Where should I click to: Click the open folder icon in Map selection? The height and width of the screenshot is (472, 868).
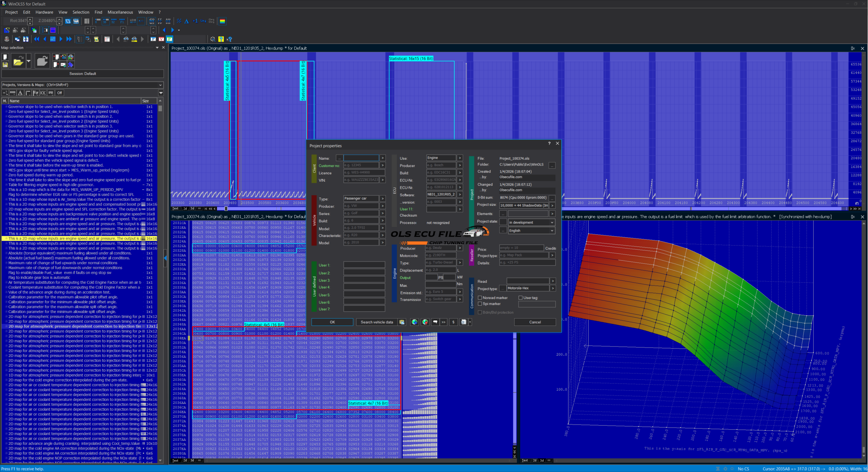(18, 61)
